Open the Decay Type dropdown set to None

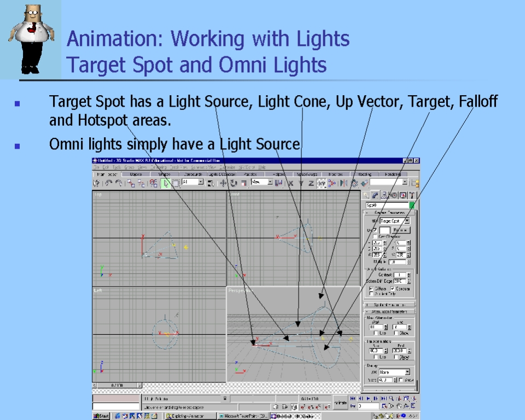pyautogui.click(x=394, y=372)
